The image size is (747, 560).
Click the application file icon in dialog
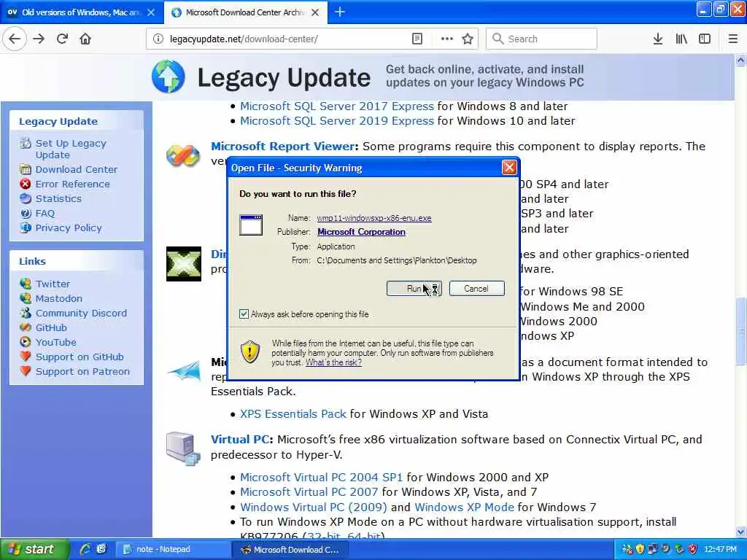(x=251, y=225)
